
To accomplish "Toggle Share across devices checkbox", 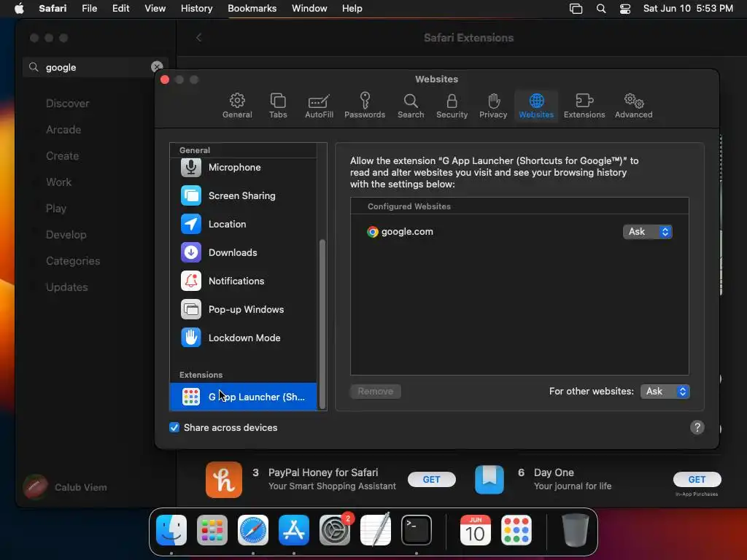I will pyautogui.click(x=174, y=427).
